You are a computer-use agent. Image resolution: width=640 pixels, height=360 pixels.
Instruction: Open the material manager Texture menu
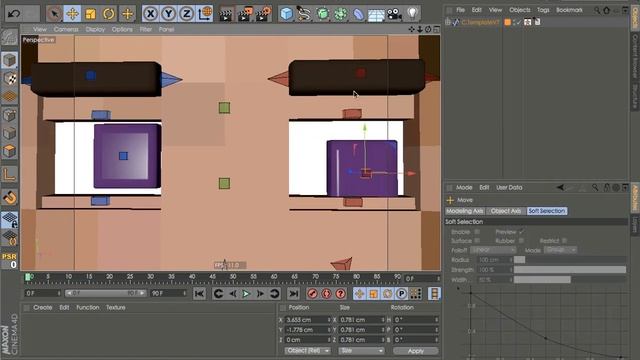click(116, 307)
